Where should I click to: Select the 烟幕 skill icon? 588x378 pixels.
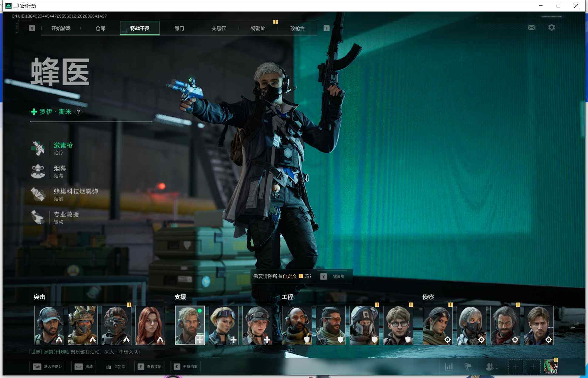click(38, 172)
